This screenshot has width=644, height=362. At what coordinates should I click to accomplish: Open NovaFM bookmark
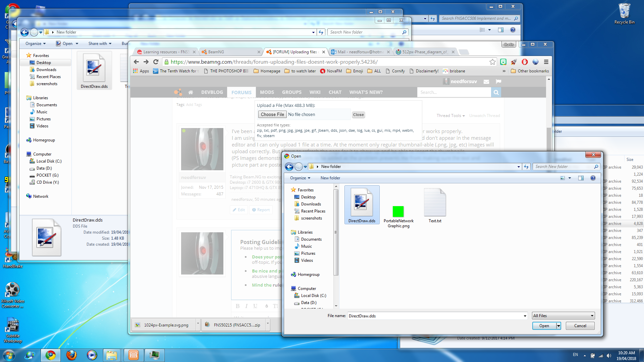pyautogui.click(x=331, y=71)
